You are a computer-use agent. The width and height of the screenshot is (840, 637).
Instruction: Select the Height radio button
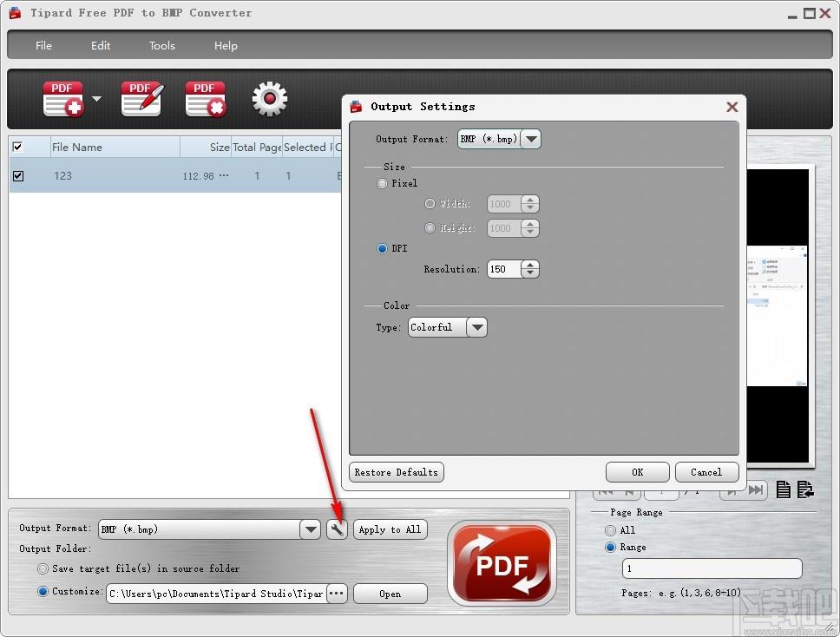(430, 228)
